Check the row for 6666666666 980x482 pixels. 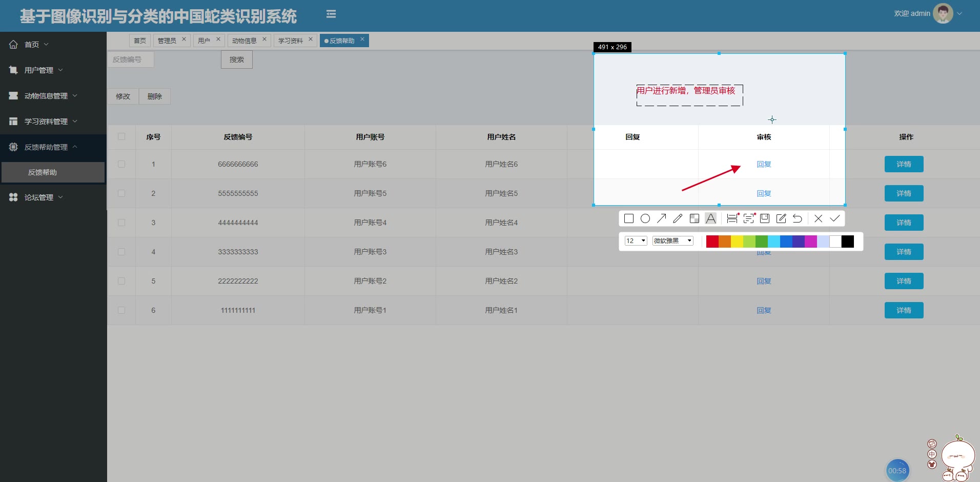click(x=121, y=164)
